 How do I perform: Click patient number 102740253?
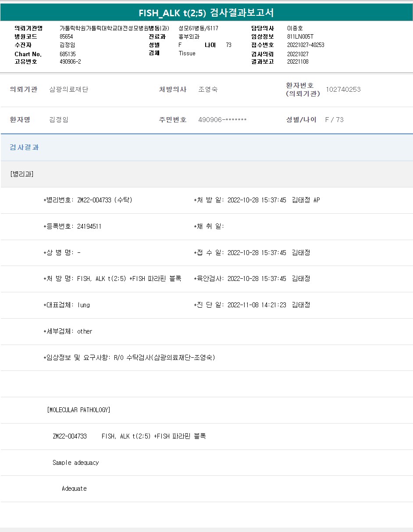click(343, 90)
